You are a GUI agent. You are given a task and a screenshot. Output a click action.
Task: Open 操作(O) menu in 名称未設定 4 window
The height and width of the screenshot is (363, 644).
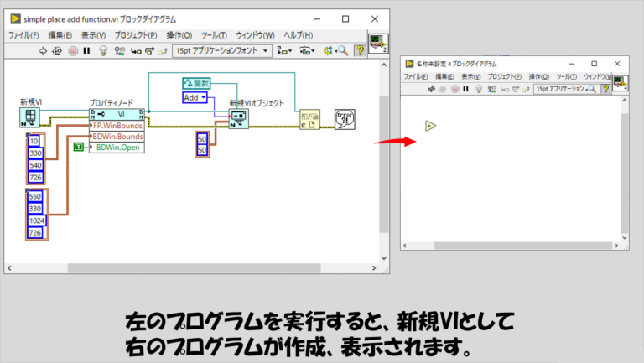coord(539,77)
